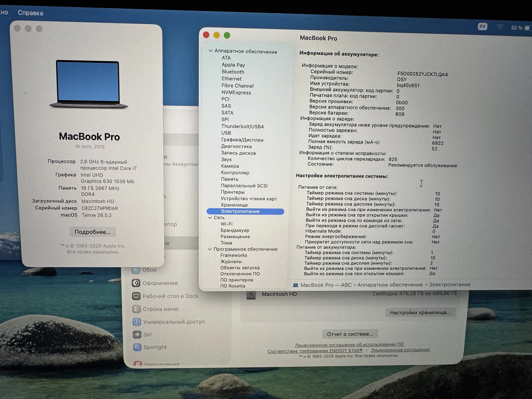Click the Siri sidebar icon
The width and height of the screenshot is (532, 399).
click(x=137, y=334)
